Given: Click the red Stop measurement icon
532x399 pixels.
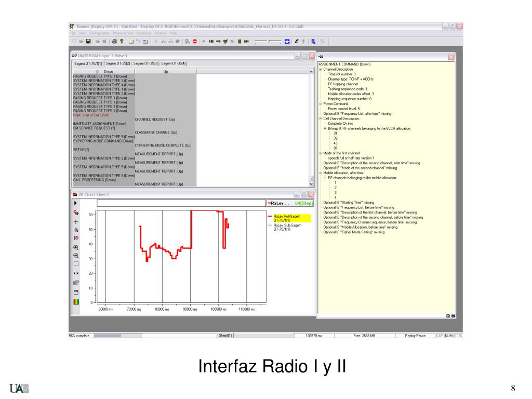Looking at the screenshot, I should coord(195,42).
